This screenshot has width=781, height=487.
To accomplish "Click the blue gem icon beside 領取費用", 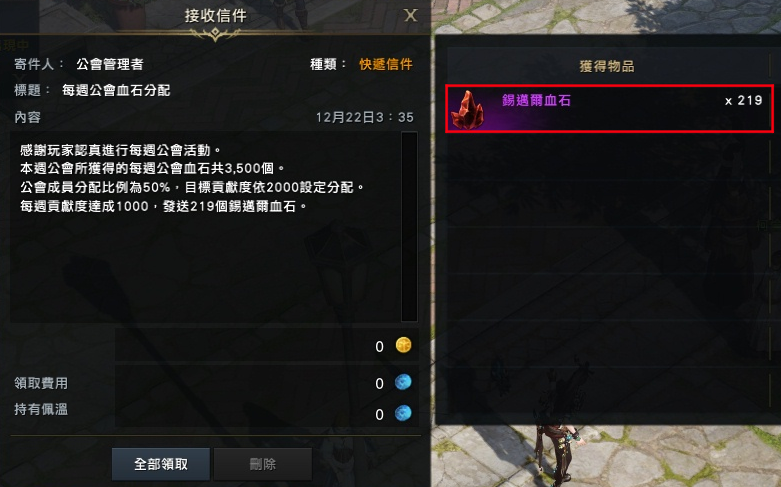I will (x=403, y=382).
